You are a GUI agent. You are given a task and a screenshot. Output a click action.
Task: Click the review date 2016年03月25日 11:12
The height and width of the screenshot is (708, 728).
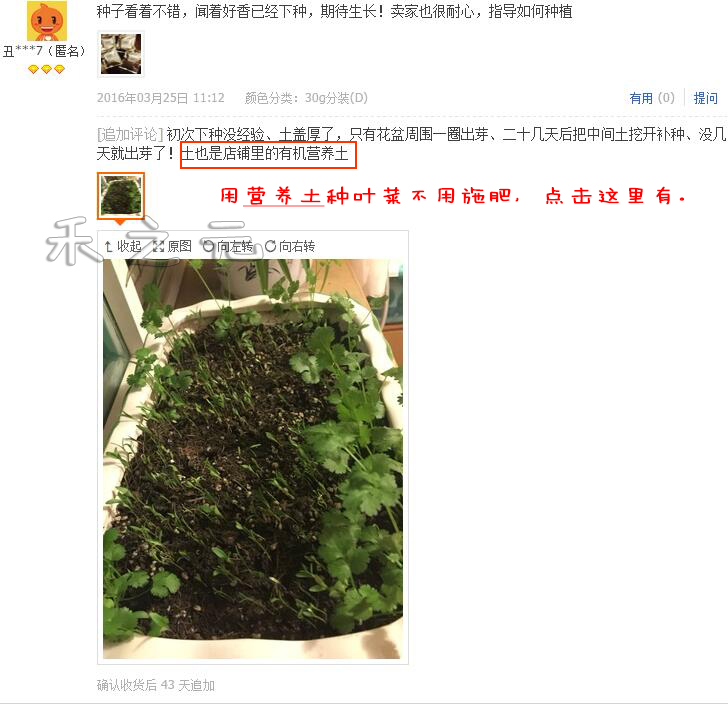161,98
